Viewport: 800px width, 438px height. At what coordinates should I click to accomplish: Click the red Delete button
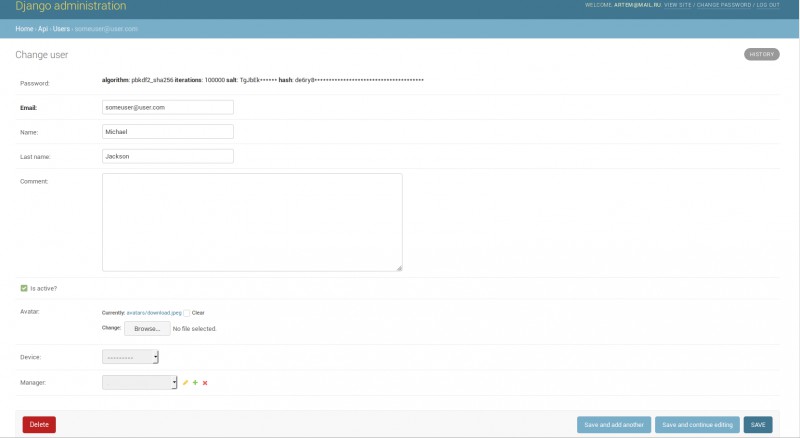coord(39,425)
